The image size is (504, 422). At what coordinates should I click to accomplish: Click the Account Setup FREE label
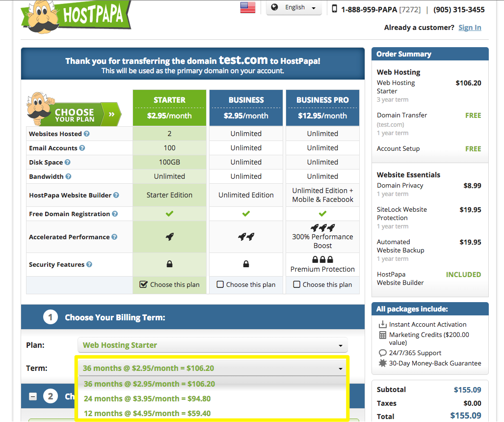(x=473, y=149)
